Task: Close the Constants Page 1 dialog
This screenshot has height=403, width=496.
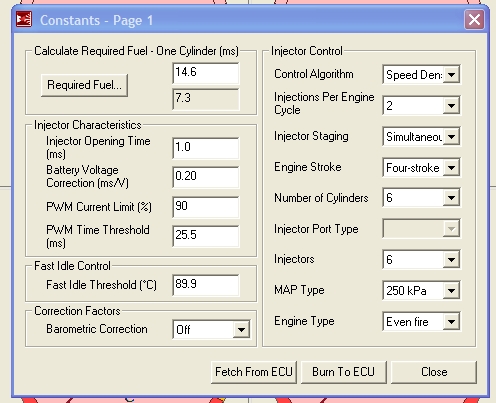Action: 474,20
